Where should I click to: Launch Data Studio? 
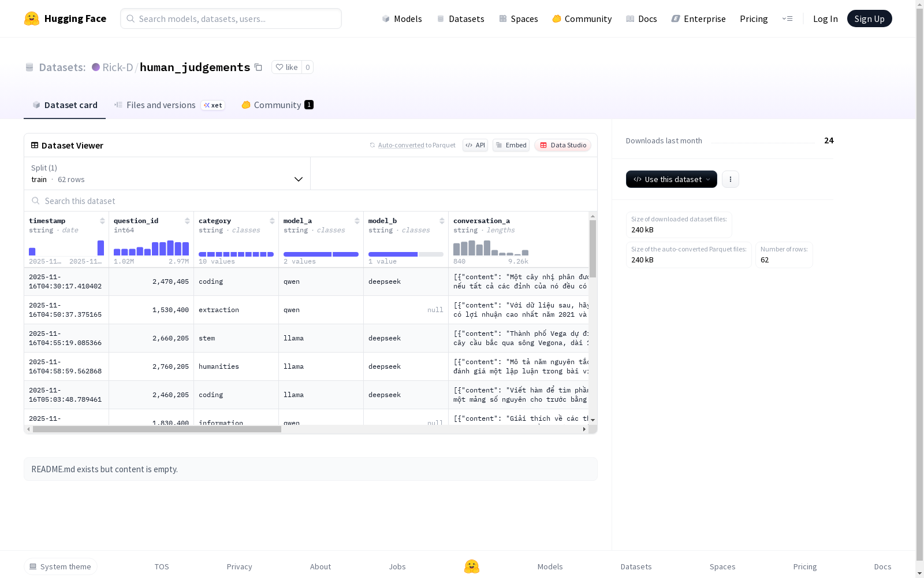[562, 145]
